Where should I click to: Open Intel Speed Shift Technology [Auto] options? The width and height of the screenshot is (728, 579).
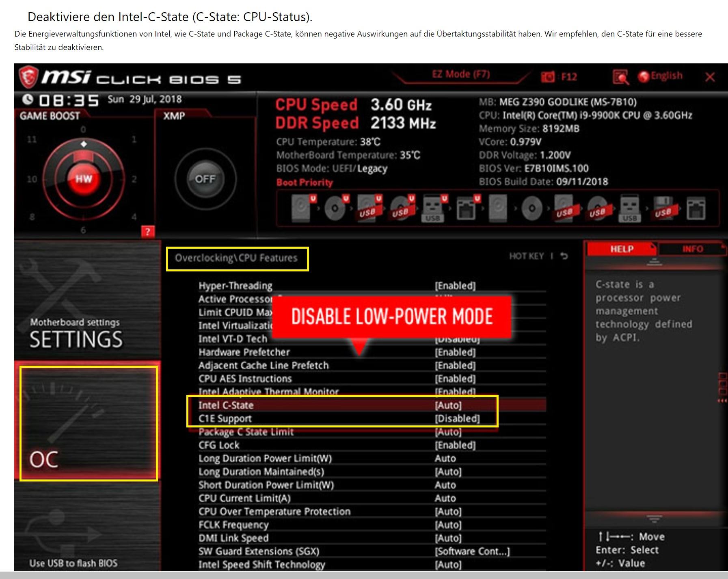pos(448,565)
